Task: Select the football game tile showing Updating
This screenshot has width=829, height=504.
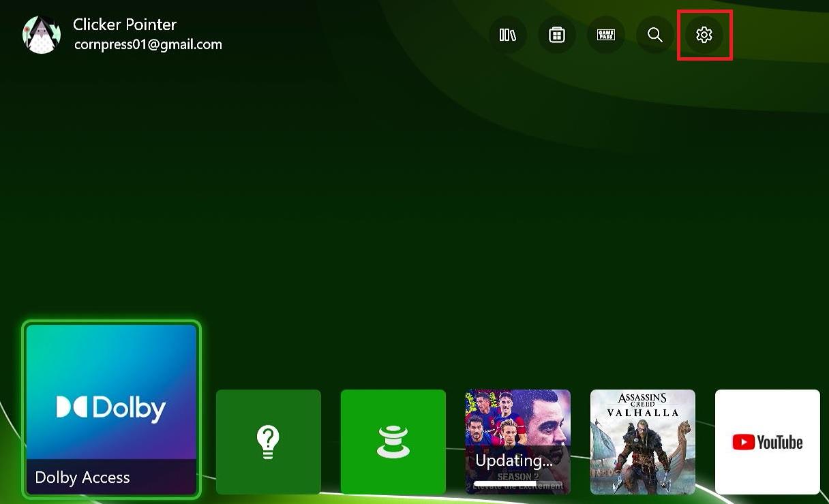Action: (x=518, y=442)
